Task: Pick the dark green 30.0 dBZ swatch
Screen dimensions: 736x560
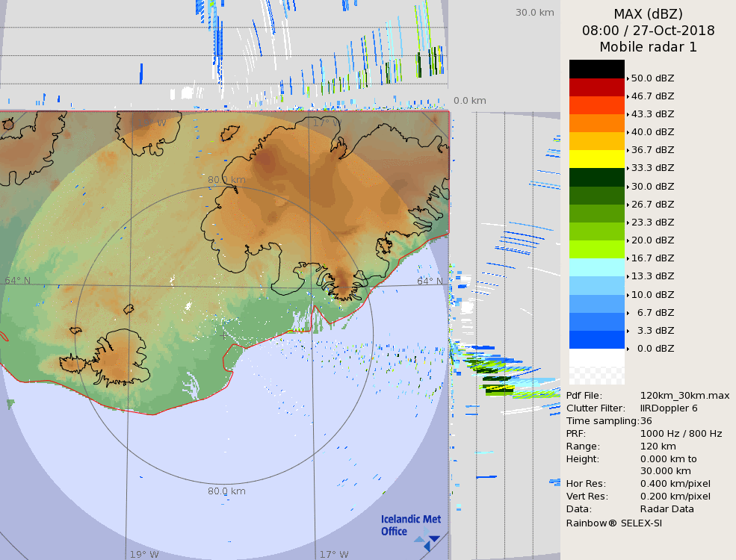Action: (596, 177)
